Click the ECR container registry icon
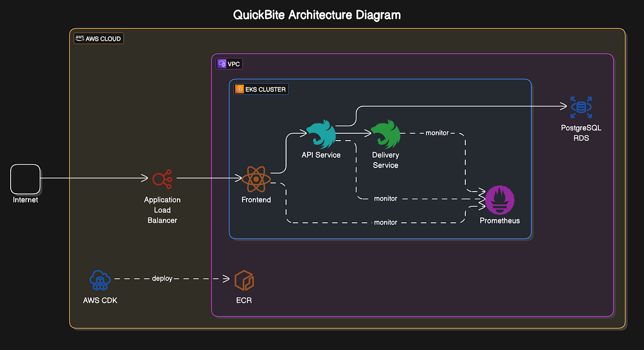The image size is (644, 350). click(244, 279)
